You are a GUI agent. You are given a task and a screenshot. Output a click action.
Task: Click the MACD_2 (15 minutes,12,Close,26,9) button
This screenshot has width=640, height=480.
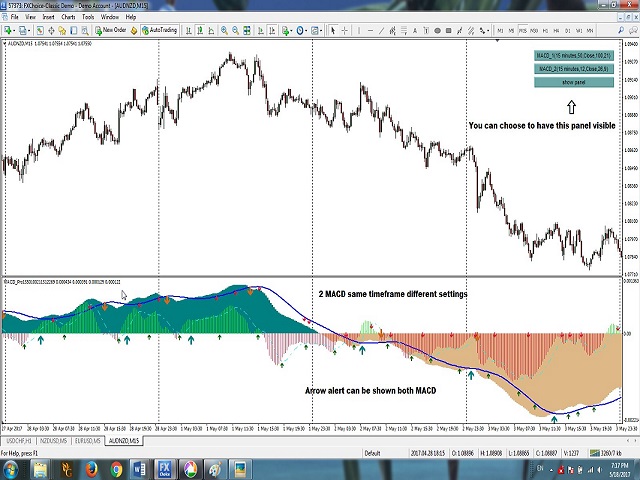coord(573,69)
